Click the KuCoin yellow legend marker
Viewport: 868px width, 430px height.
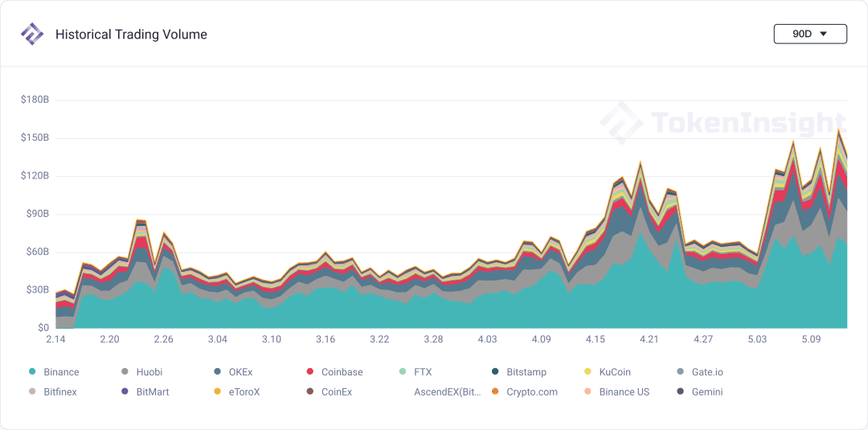click(x=588, y=372)
